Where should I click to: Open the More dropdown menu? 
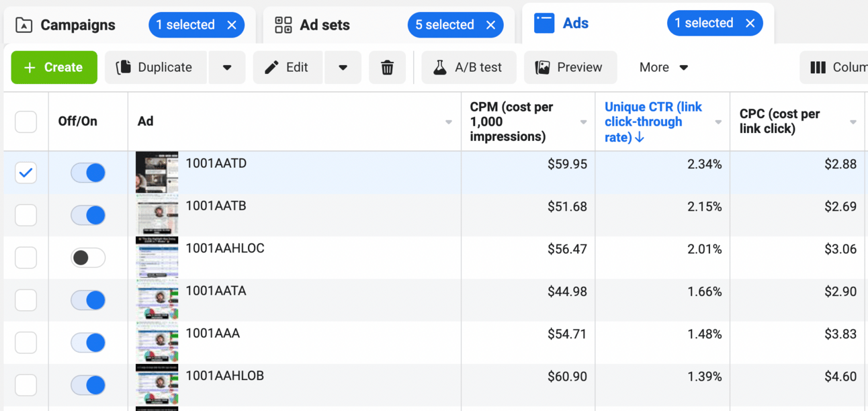pos(664,68)
